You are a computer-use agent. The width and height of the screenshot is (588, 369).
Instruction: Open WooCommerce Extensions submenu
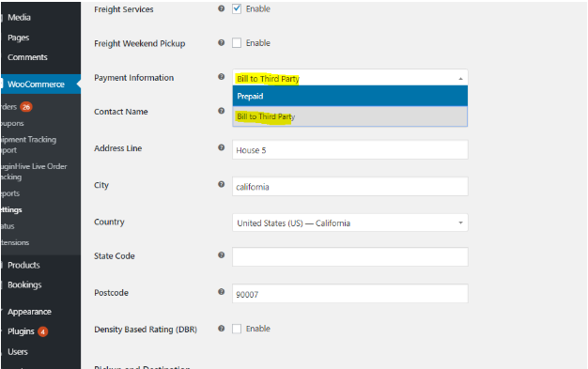[15, 242]
